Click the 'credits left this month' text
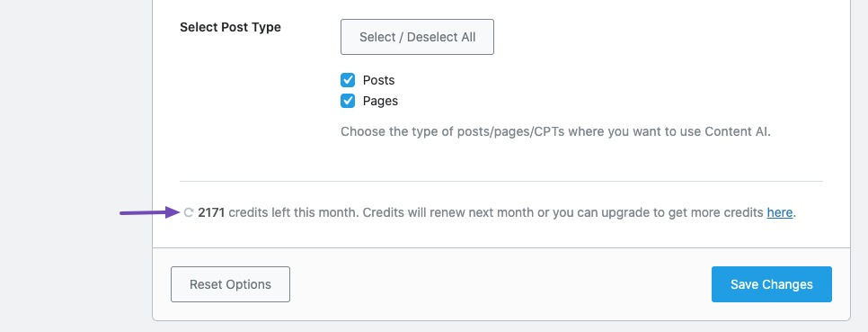 (294, 212)
